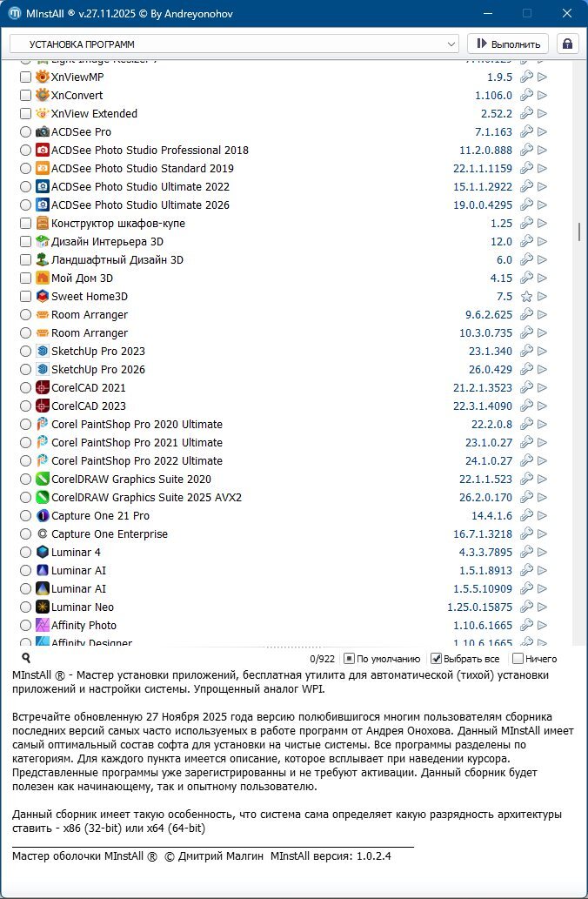
Task: Select the Luminar 4 radio button
Action: [25, 553]
